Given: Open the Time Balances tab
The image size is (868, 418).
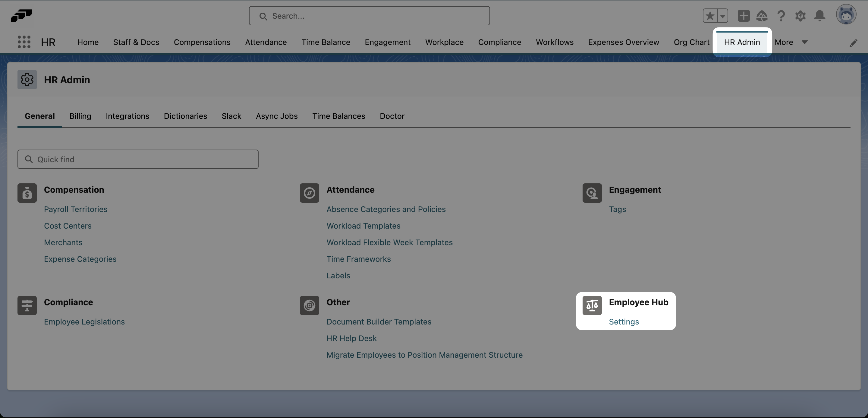Looking at the screenshot, I should pos(339,116).
